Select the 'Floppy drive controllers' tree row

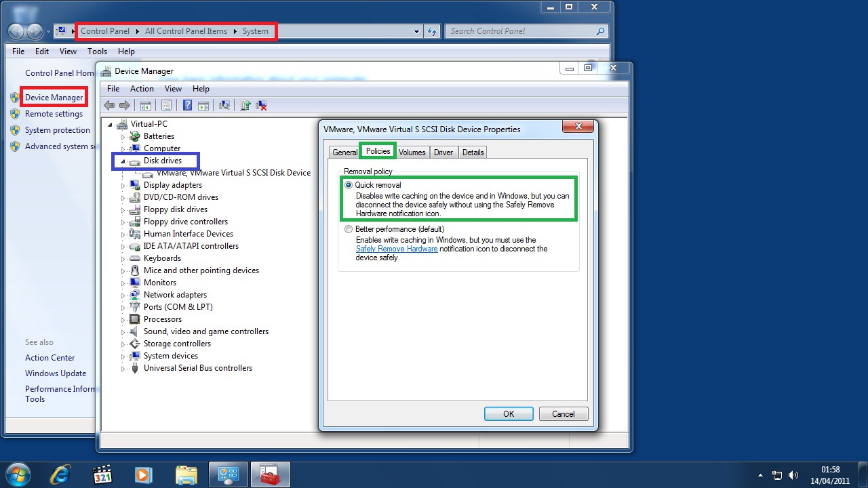pyautogui.click(x=185, y=222)
